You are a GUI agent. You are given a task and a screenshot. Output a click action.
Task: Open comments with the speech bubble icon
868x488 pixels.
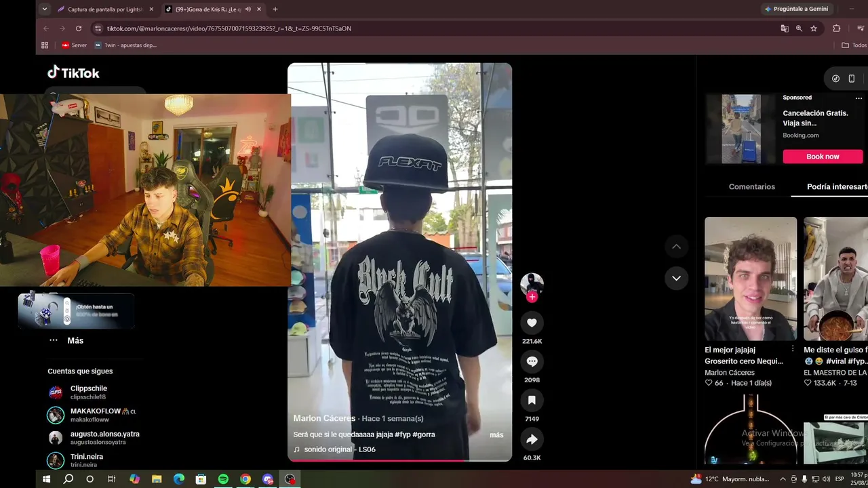pos(532,362)
